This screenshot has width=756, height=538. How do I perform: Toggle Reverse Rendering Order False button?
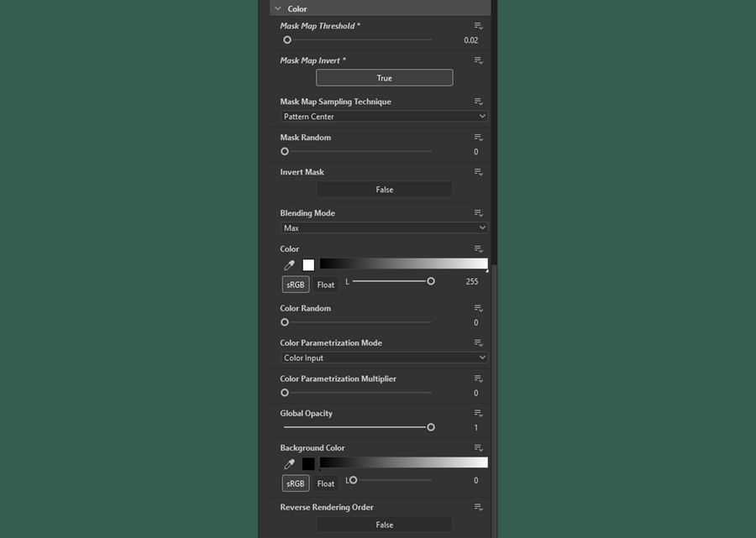[x=384, y=525]
